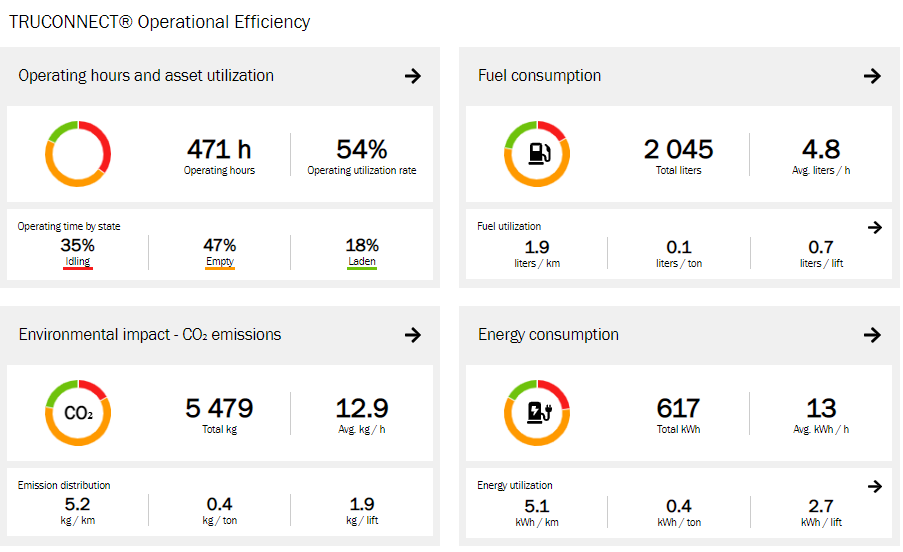The image size is (903, 552).
Task: Click the 471 h operating hours value
Action: (x=219, y=150)
